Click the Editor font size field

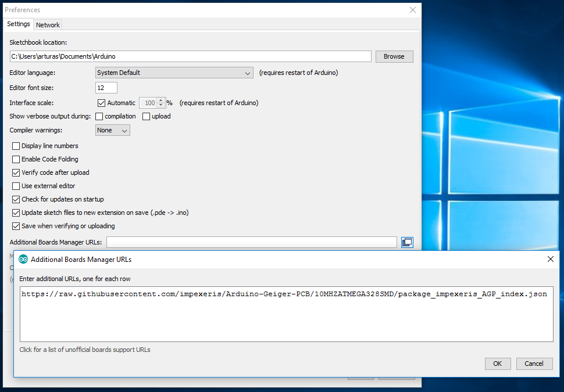pos(106,88)
